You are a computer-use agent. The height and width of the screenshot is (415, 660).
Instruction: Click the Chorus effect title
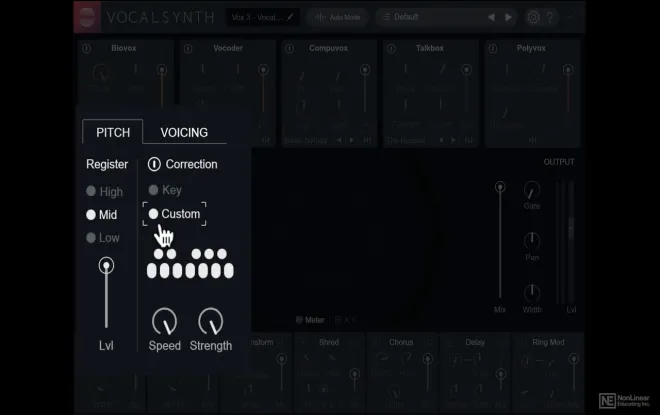point(401,343)
